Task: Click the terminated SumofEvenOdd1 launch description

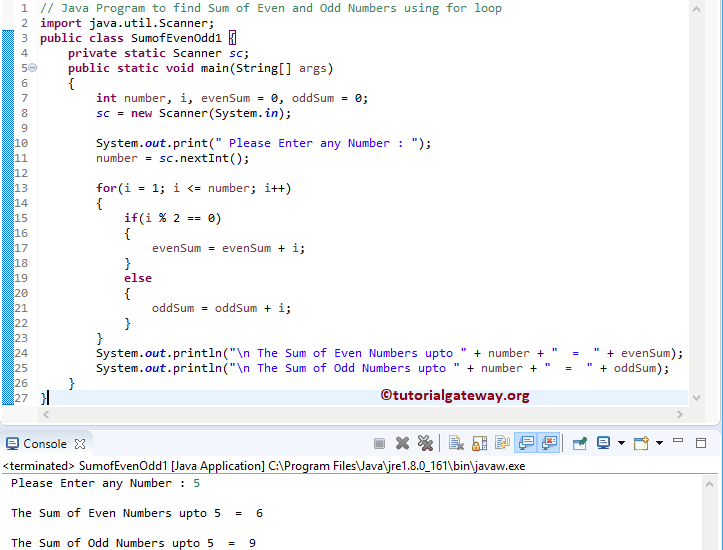Action: coord(264,466)
